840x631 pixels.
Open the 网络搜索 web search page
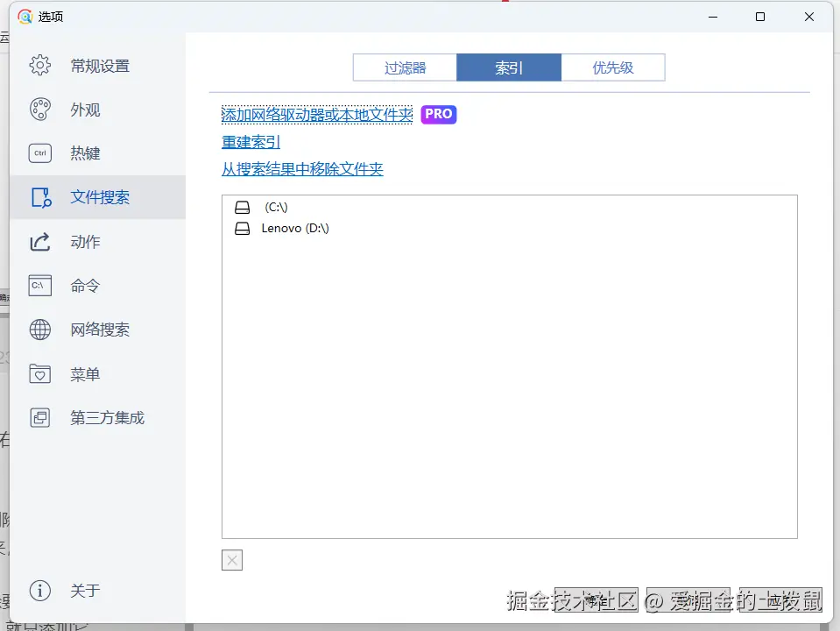point(97,330)
